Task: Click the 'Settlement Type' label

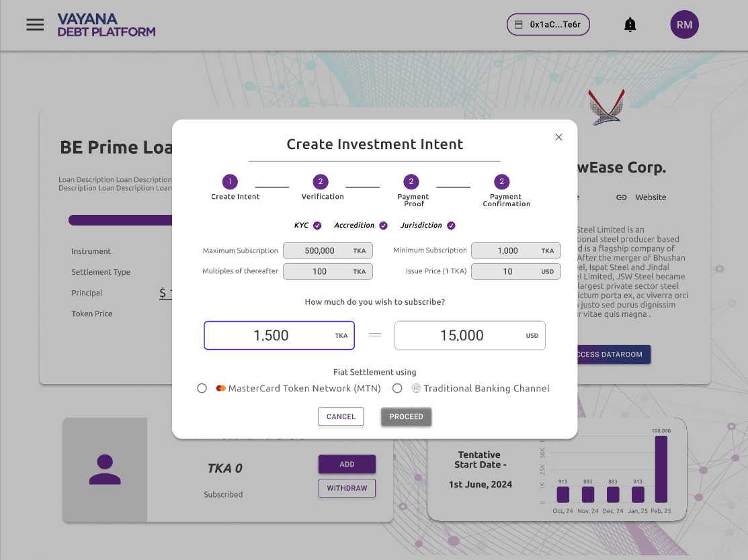Action: click(101, 272)
